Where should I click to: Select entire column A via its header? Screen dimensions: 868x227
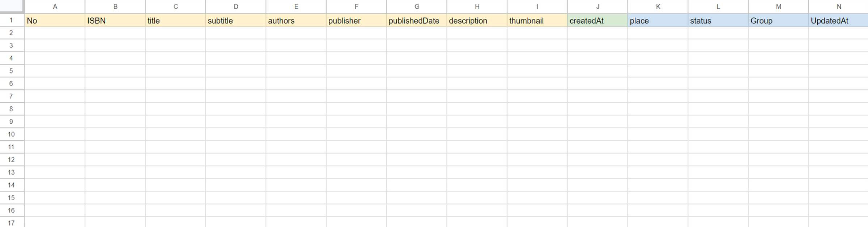[x=55, y=7]
